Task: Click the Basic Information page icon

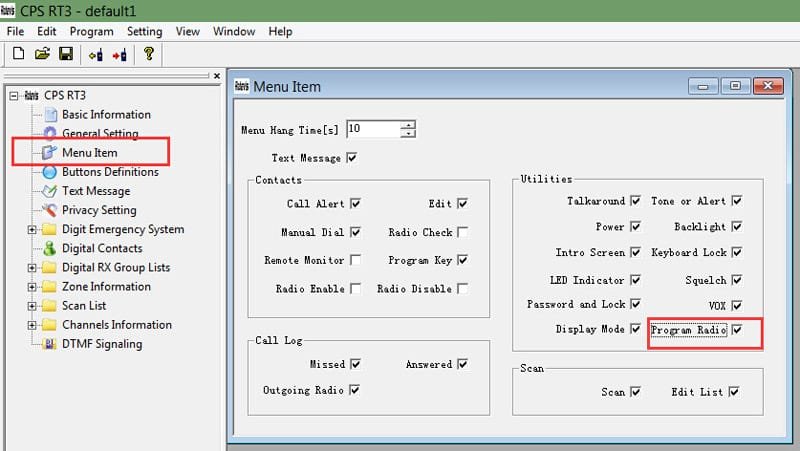Action: (51, 115)
